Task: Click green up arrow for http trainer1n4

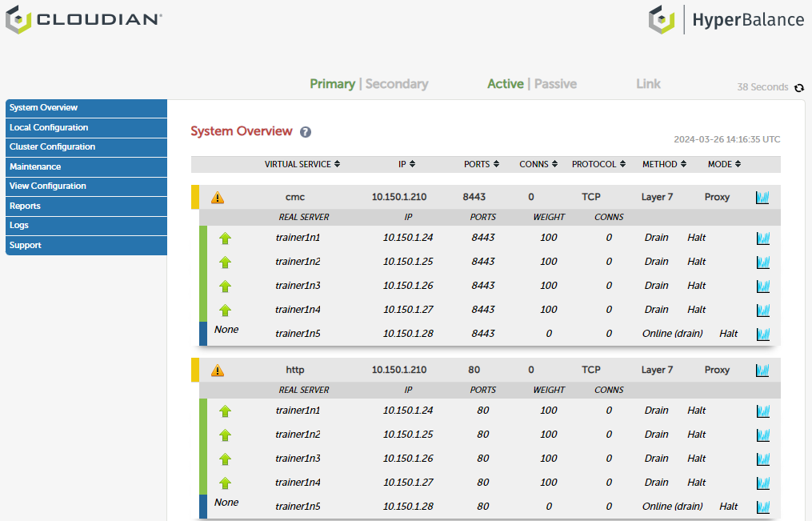Action: coord(225,483)
